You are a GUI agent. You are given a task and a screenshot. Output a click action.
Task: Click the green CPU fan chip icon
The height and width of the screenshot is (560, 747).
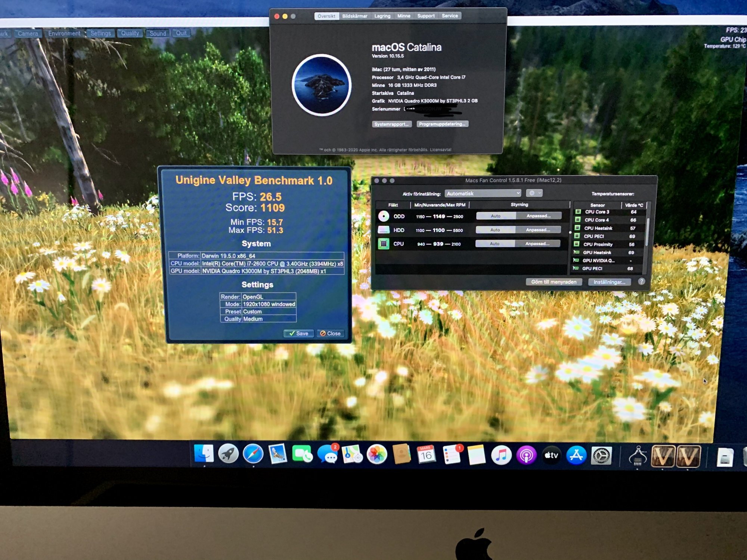click(x=383, y=244)
